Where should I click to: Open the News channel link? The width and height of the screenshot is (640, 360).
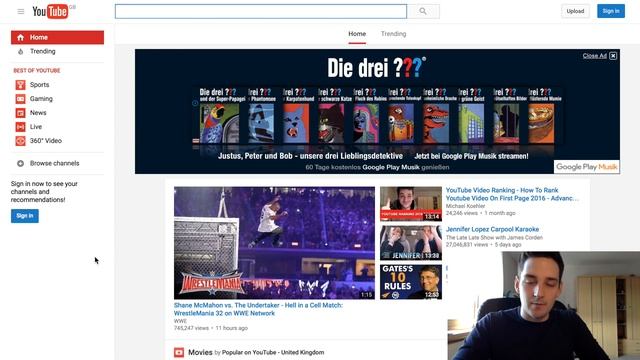pyautogui.click(x=38, y=113)
